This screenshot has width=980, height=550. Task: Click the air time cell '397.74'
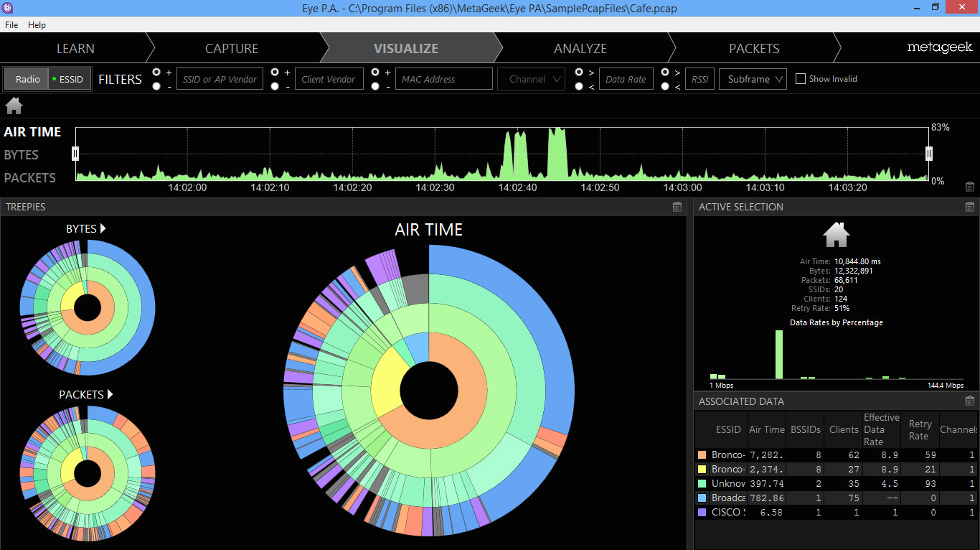pyautogui.click(x=766, y=484)
